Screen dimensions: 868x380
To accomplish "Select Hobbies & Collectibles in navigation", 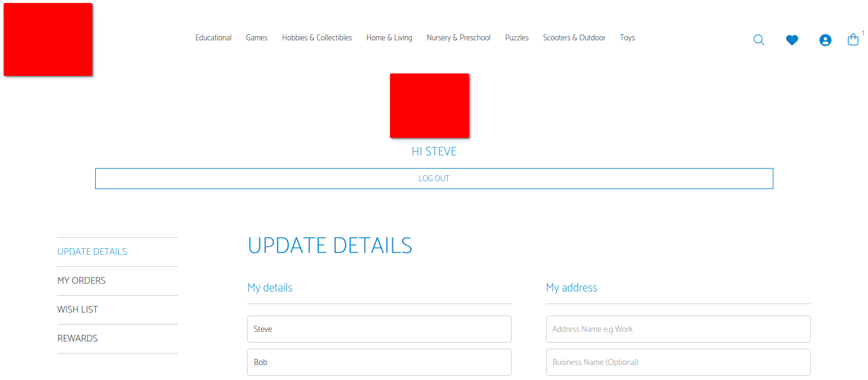I will [x=317, y=38].
